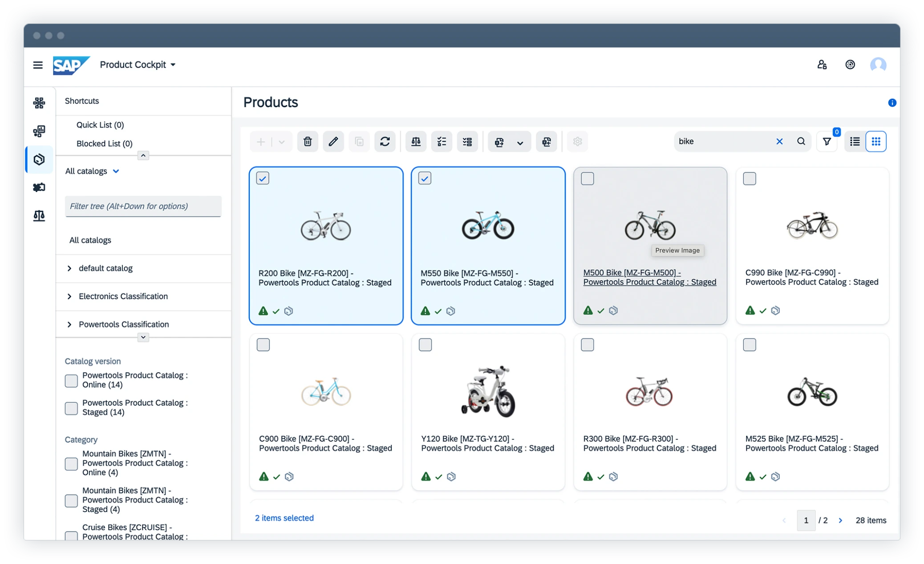Image resolution: width=924 pixels, height=564 pixels.
Task: Uncheck the R200 Bike checkbox
Action: (x=263, y=178)
